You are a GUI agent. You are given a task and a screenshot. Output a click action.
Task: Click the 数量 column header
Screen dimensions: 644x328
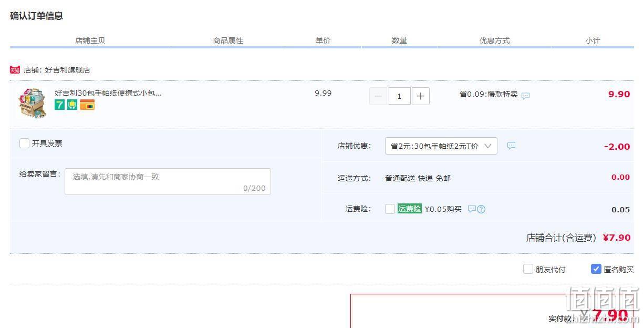point(399,40)
